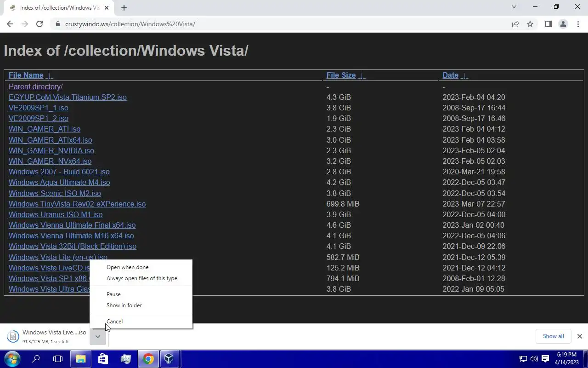Sort by Date header
This screenshot has height=368, width=588.
(x=450, y=75)
